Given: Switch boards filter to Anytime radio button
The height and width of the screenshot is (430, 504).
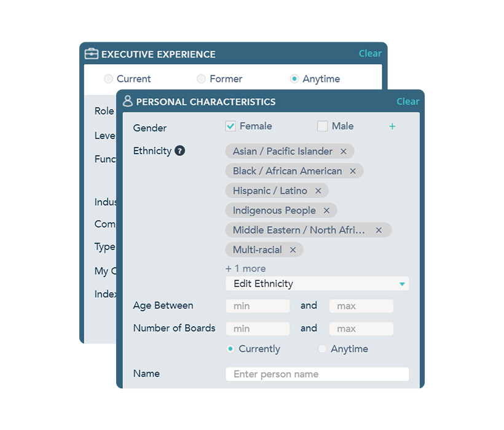Looking at the screenshot, I should tap(323, 348).
